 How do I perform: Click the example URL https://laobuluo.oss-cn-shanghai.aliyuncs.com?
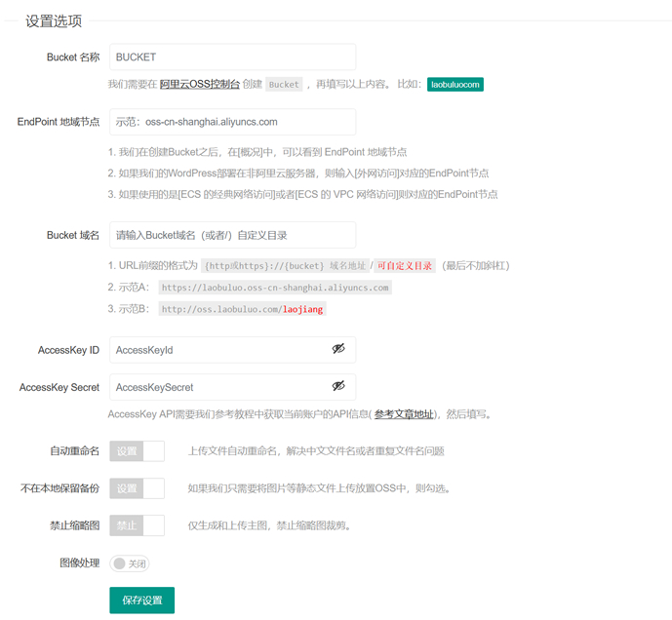tap(275, 288)
